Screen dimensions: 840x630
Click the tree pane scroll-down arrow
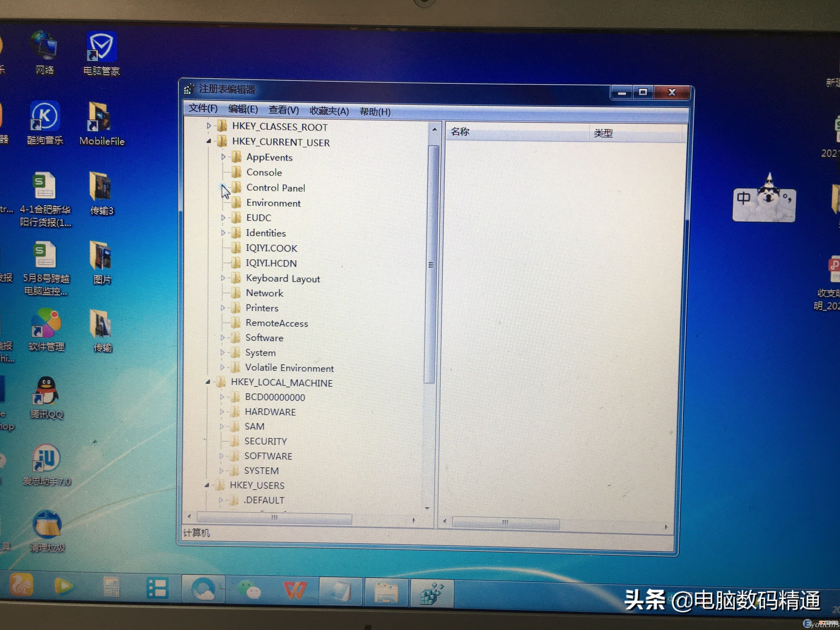[427, 508]
